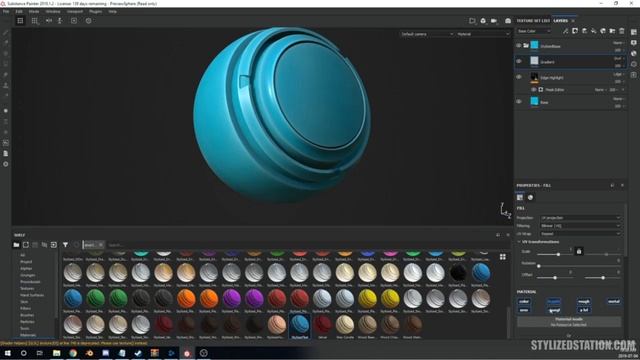Hide the Gradient layer
640x360 pixels.
(x=519, y=62)
